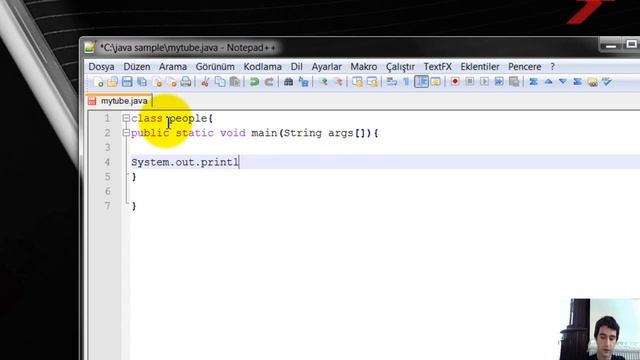Click line number 6 in margin

[107, 191]
